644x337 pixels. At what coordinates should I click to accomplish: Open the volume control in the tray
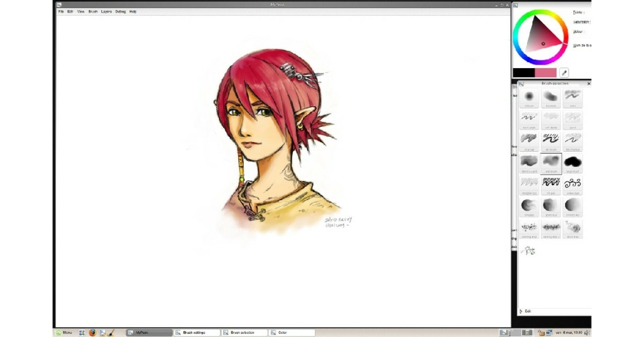587,333
